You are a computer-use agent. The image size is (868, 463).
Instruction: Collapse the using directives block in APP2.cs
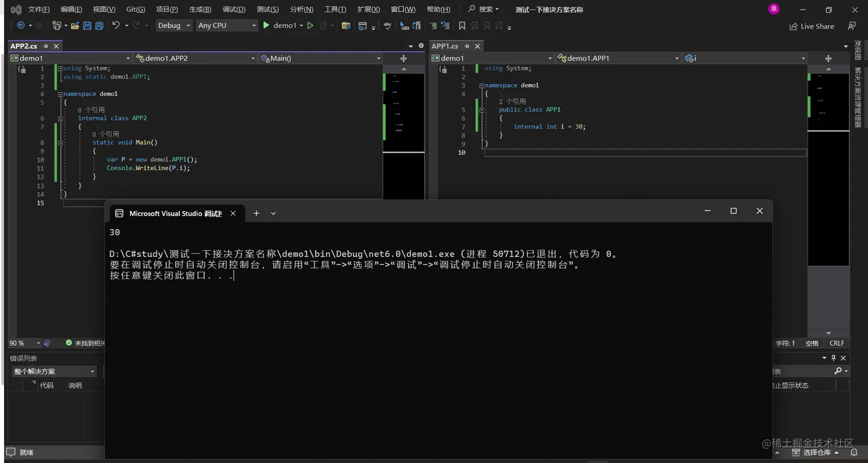60,68
